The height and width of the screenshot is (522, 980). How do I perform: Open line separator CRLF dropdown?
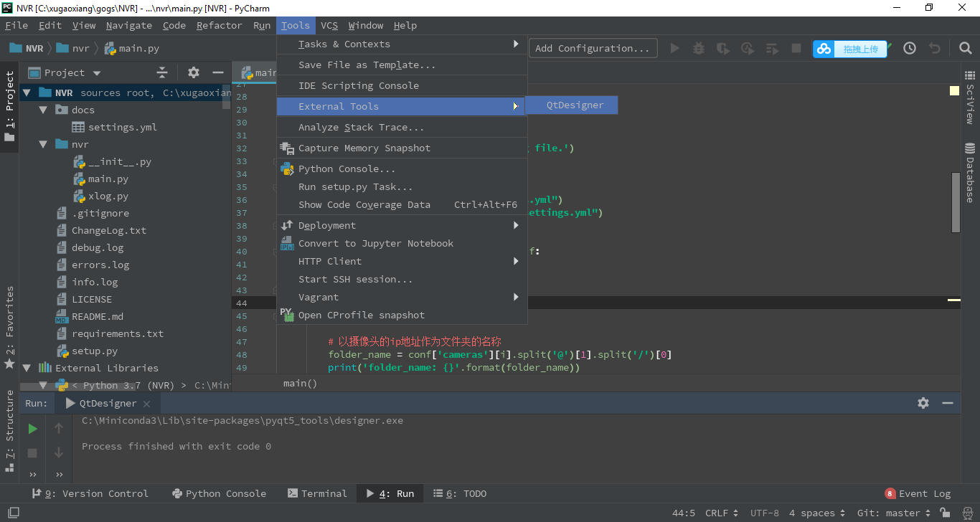pyautogui.click(x=722, y=513)
